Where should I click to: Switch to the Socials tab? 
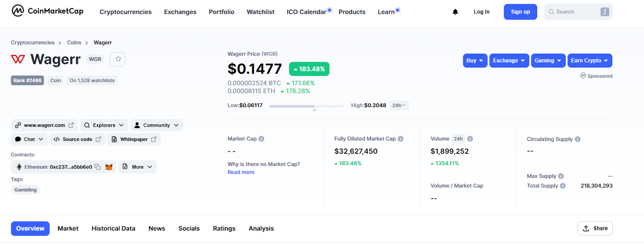pos(189,228)
